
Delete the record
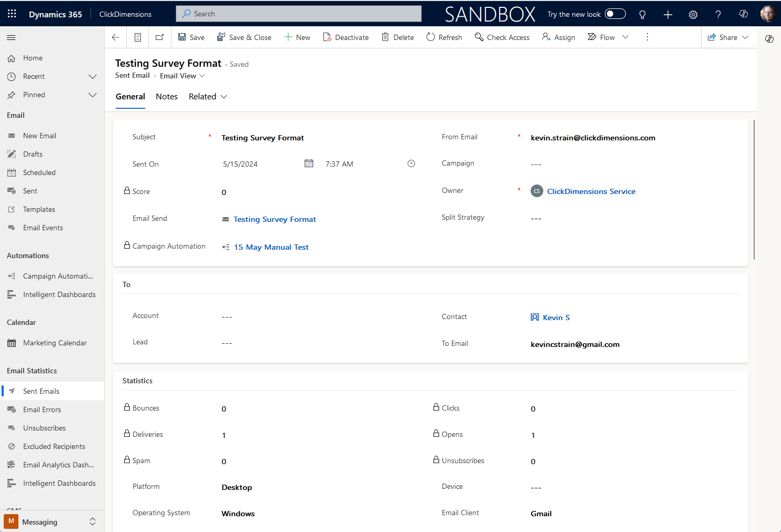[x=398, y=37]
